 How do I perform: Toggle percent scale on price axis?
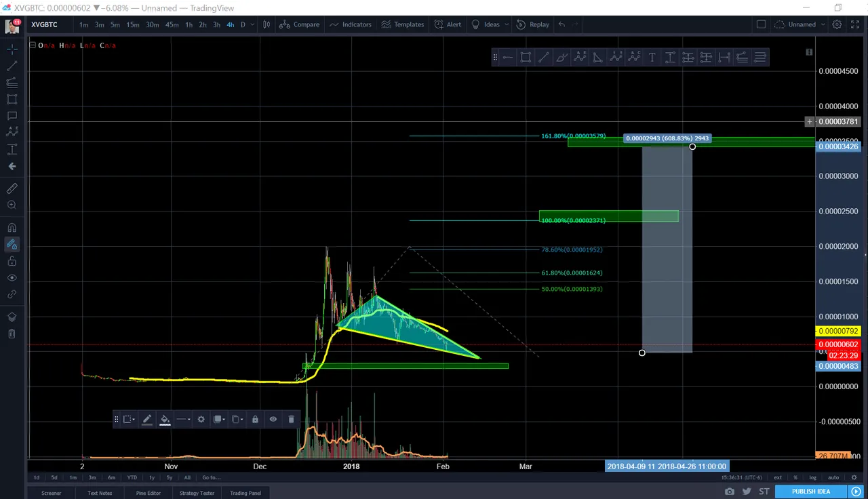[x=795, y=477]
